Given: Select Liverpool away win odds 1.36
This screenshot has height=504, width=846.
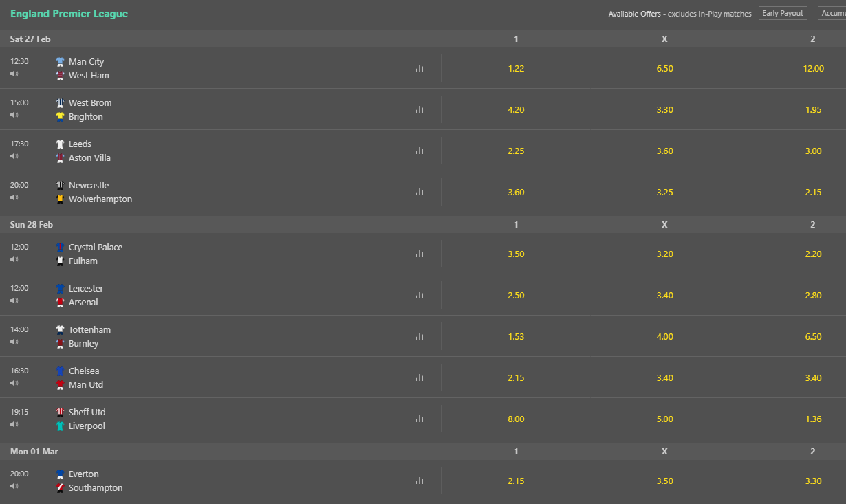Looking at the screenshot, I should click(813, 419).
